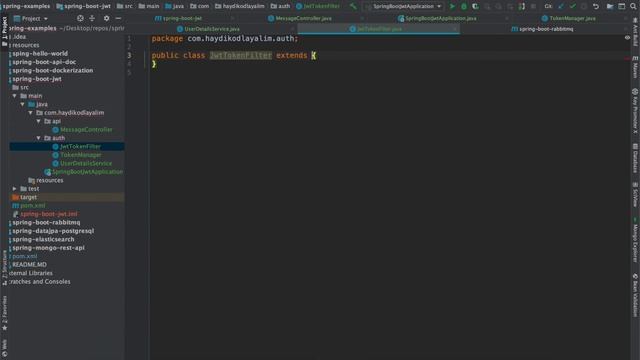Select spring-boot-dockerization module in tree

53,71
